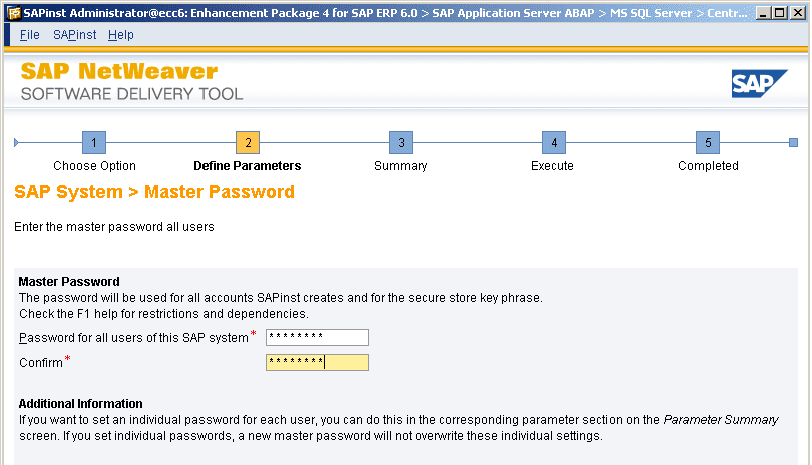Click the 'Define Parameters' step label
The image size is (812, 465).
click(x=247, y=166)
